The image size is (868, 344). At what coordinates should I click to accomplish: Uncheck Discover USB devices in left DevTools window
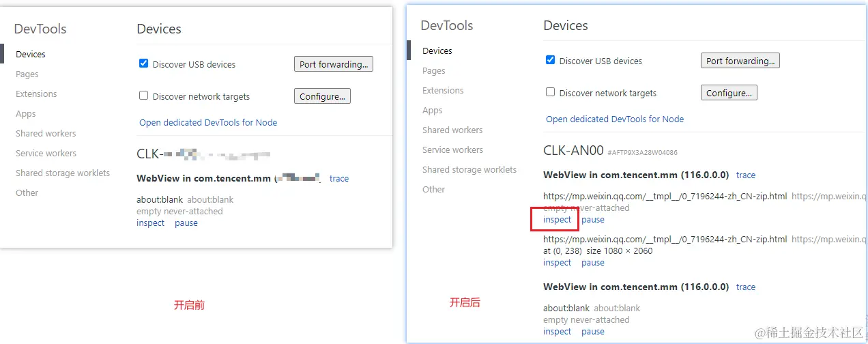[143, 63]
